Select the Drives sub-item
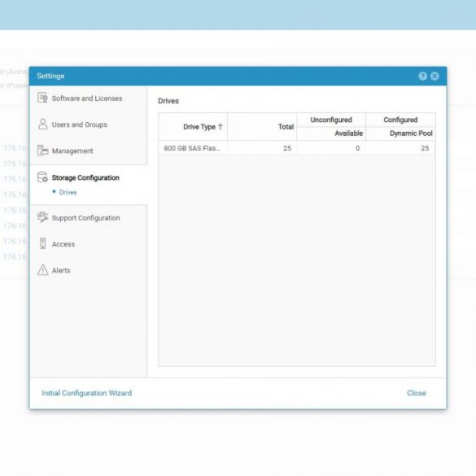The image size is (476, 476). point(68,192)
